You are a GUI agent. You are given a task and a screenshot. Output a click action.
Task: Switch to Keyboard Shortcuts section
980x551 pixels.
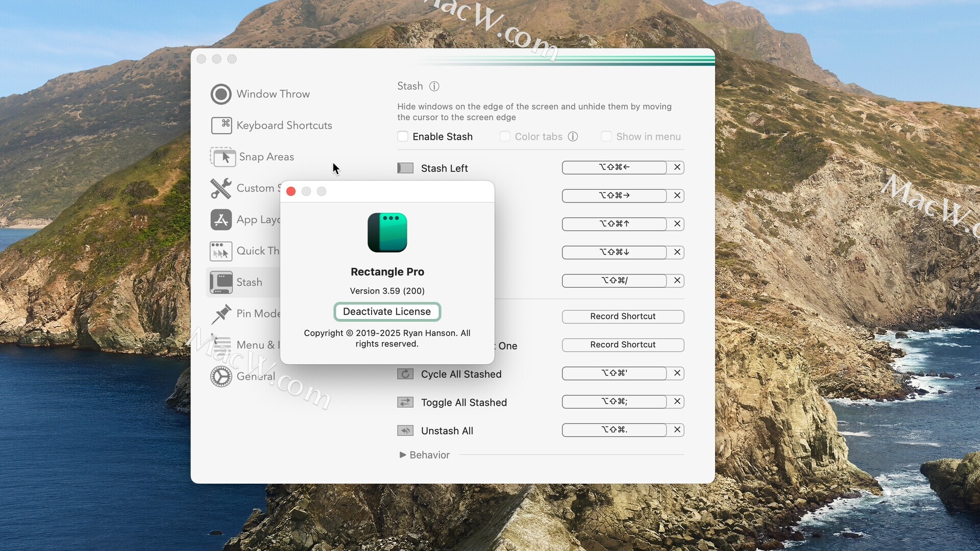pos(284,126)
